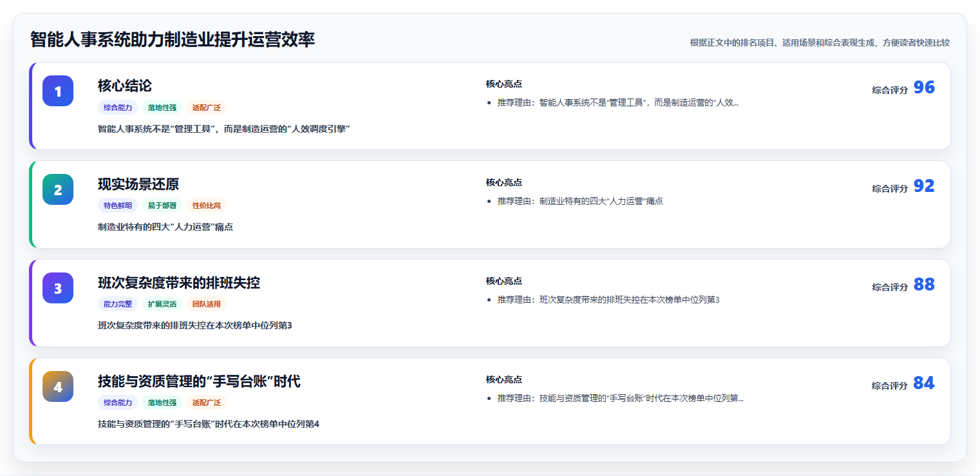Click description 智能人事系统不是"管理工具" under 核心结论
Image resolution: width=980 pixels, height=476 pixels.
coord(223,129)
